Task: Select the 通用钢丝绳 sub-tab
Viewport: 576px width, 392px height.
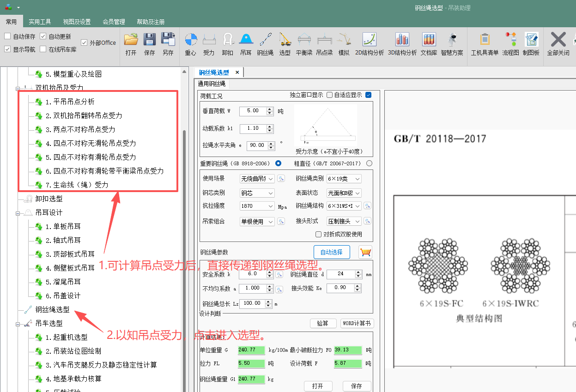Action: (212, 84)
